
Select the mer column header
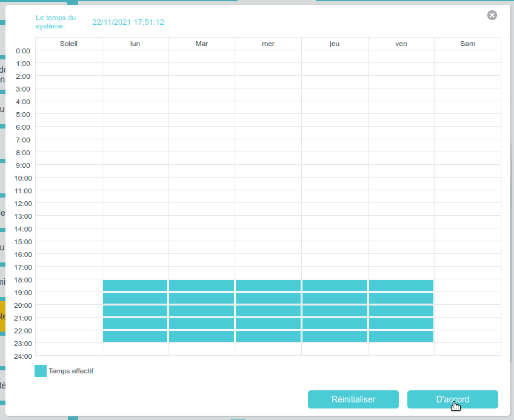tap(268, 44)
